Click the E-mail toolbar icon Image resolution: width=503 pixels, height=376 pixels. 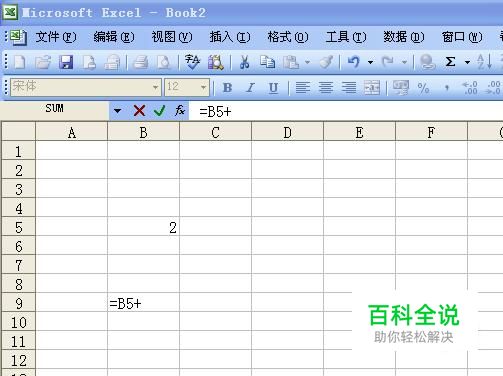(112, 62)
